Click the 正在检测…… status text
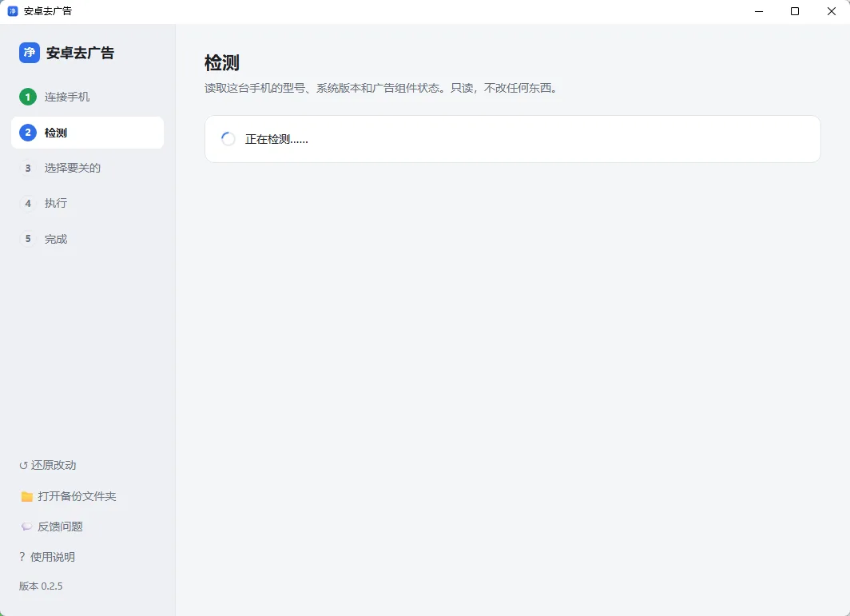The image size is (850, 616). pos(276,139)
